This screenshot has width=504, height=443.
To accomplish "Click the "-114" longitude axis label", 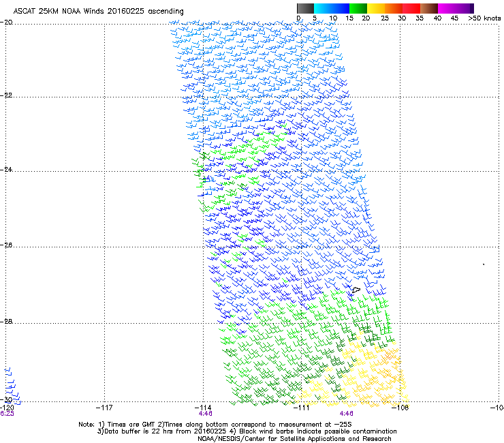I will click(x=203, y=408).
